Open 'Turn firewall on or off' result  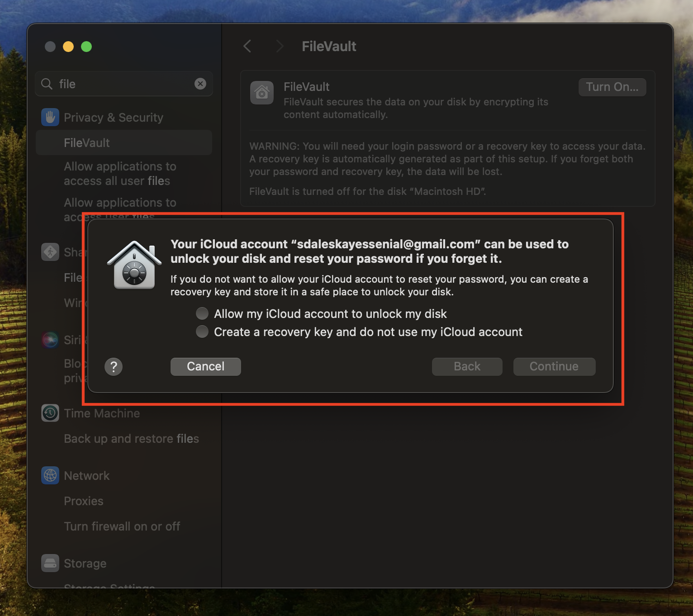[x=122, y=526]
